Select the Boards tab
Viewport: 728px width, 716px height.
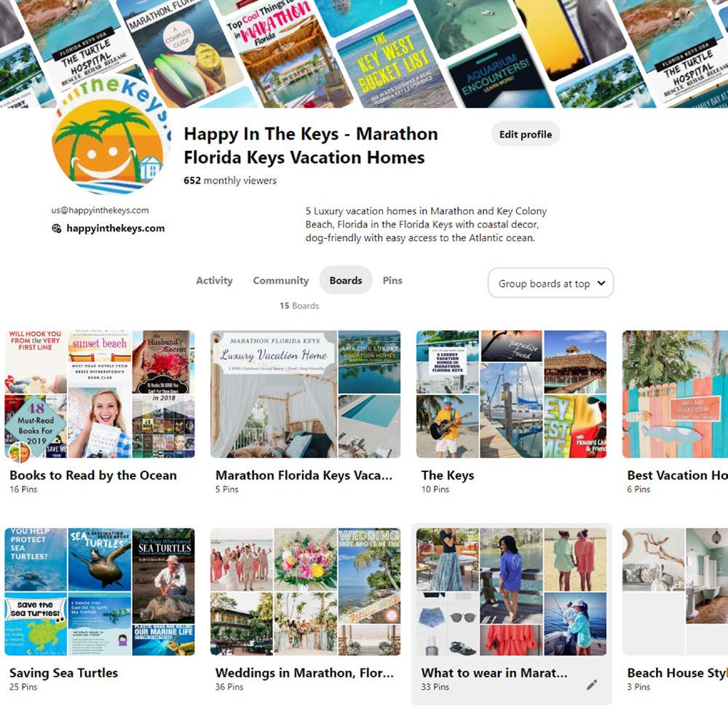[346, 280]
